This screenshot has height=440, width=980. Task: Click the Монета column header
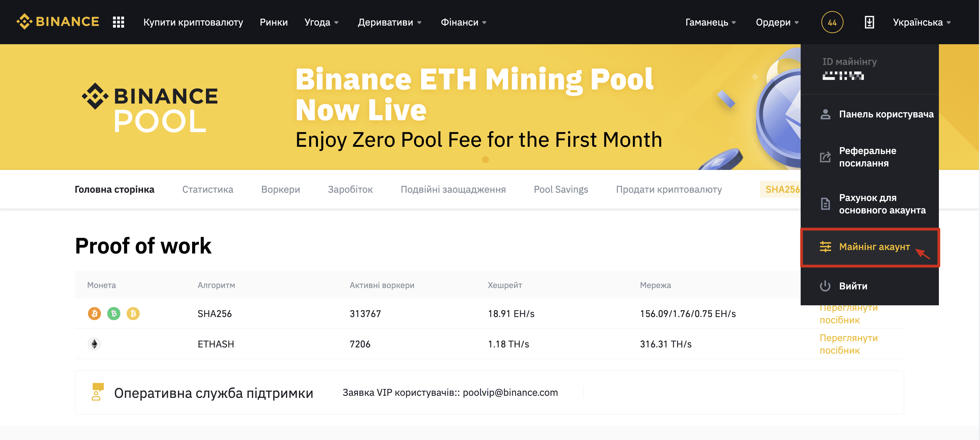tap(101, 285)
